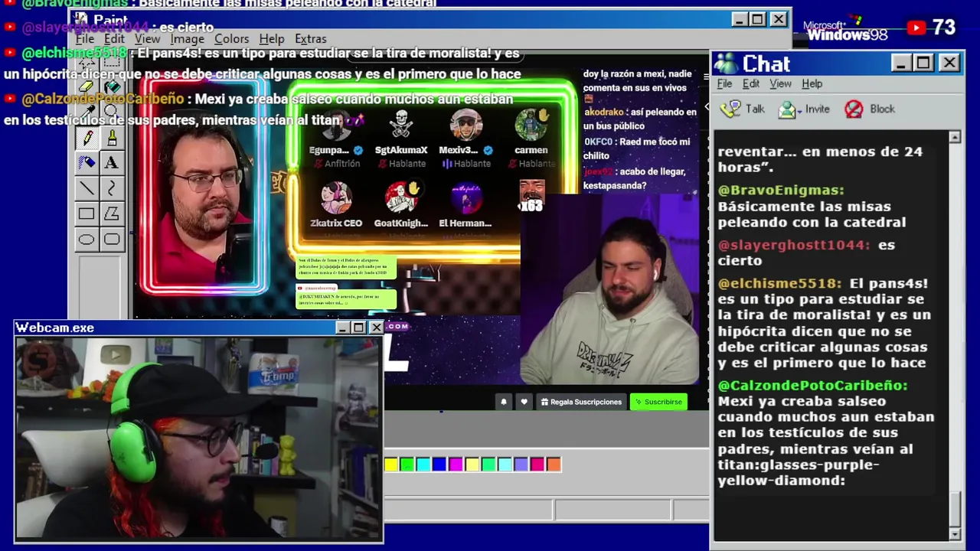The image size is (980, 551).
Task: Maximize the Chat window
Action: 923,63
